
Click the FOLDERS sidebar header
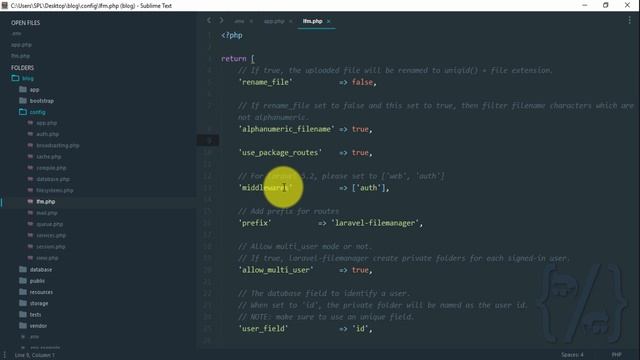(x=22, y=68)
